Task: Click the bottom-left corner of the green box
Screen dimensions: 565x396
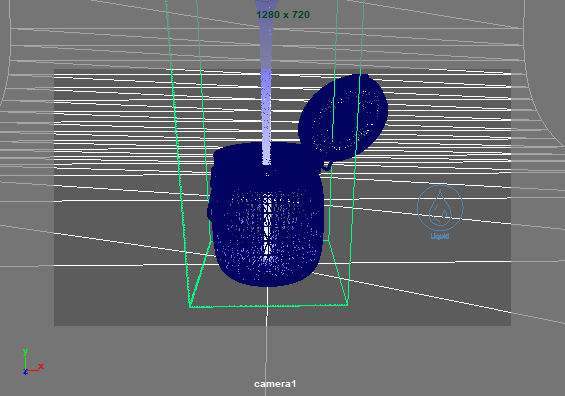Action: coord(190,307)
